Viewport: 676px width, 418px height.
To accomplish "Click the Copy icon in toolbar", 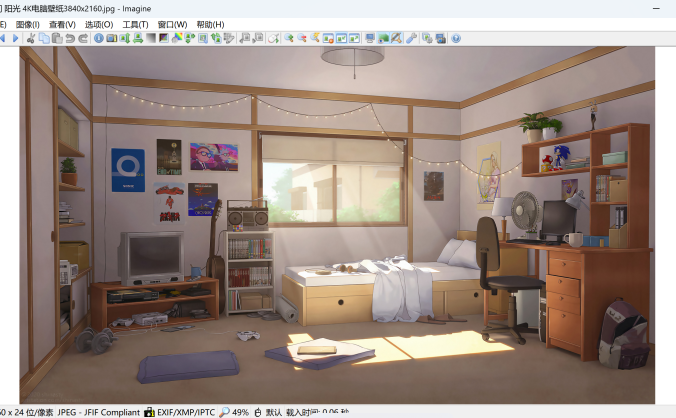I will click(x=44, y=38).
